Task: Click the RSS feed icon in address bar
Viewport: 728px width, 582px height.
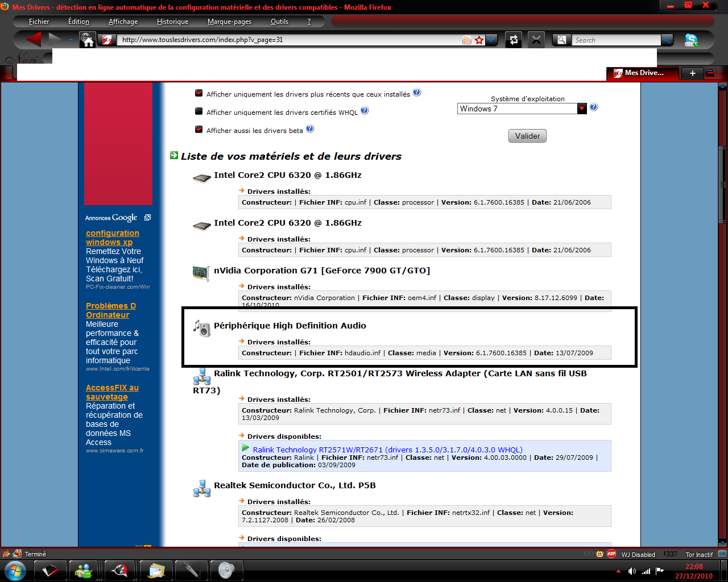Action: coord(467,40)
